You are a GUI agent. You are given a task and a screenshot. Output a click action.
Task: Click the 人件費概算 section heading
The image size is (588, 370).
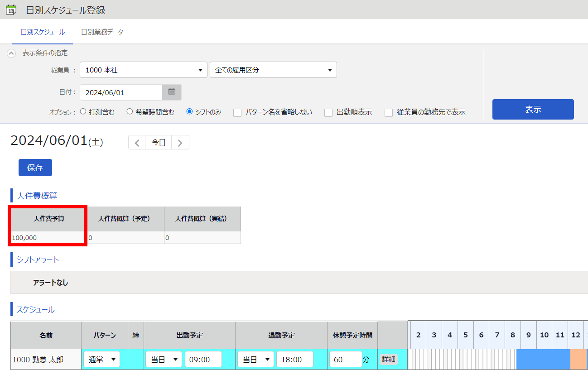pyautogui.click(x=37, y=196)
